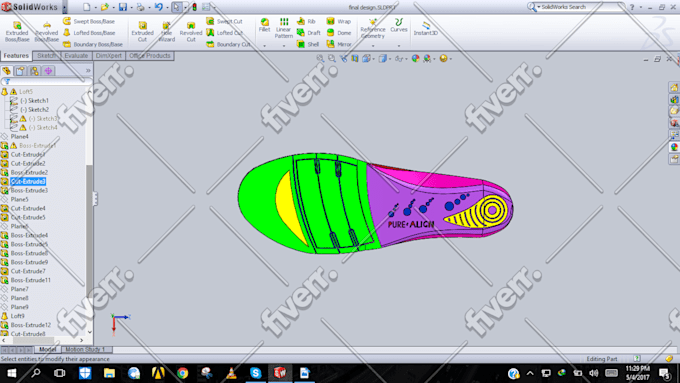Screen dimensions: 680x383
Task: Expand the Reference Geometry dropdown arrow
Action: pos(373,46)
